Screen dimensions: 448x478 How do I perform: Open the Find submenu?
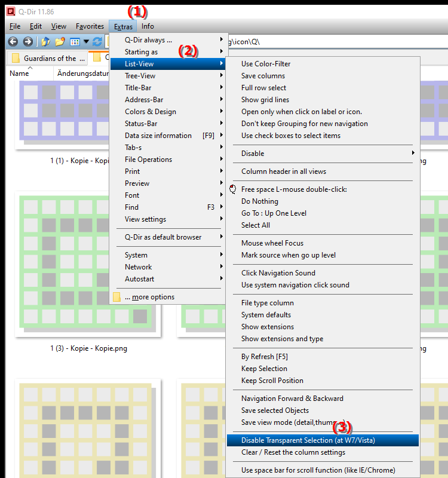pos(168,207)
